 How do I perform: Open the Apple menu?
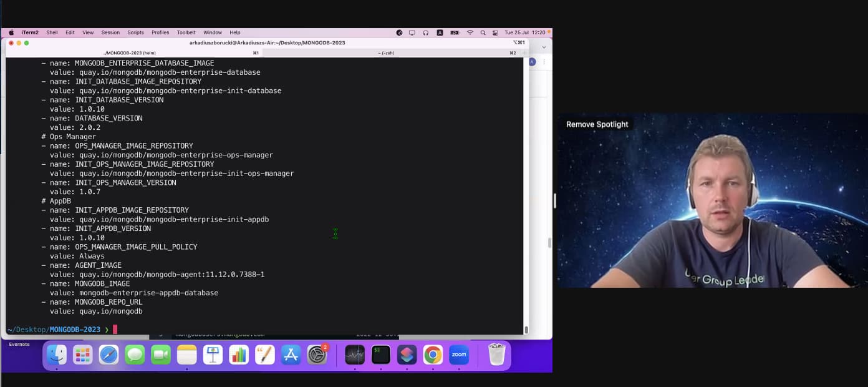coord(11,32)
